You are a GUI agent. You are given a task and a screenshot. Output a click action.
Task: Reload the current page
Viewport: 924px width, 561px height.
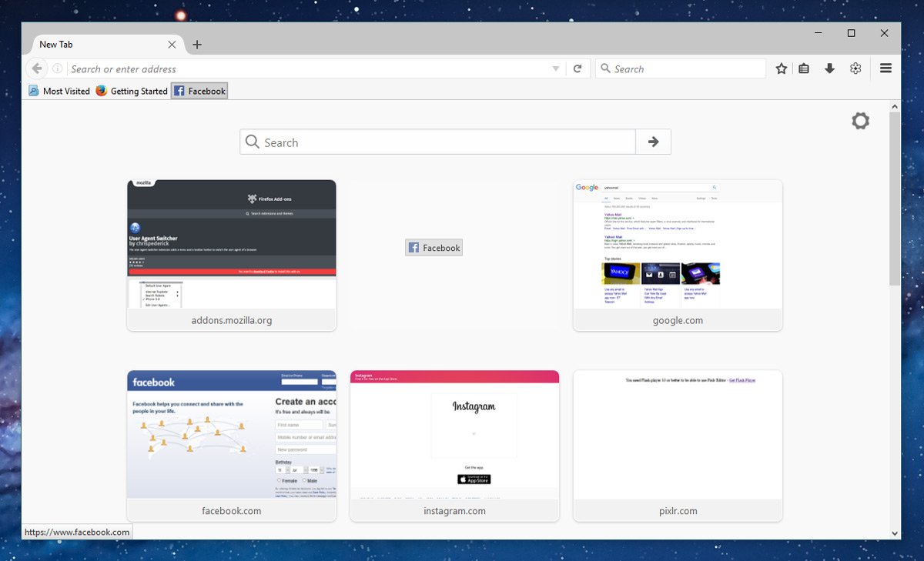tap(577, 68)
